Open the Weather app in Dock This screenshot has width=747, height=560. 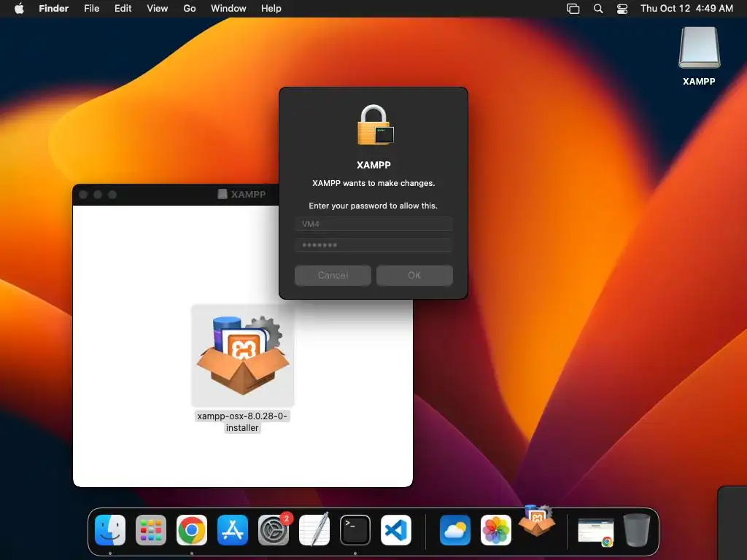click(455, 530)
